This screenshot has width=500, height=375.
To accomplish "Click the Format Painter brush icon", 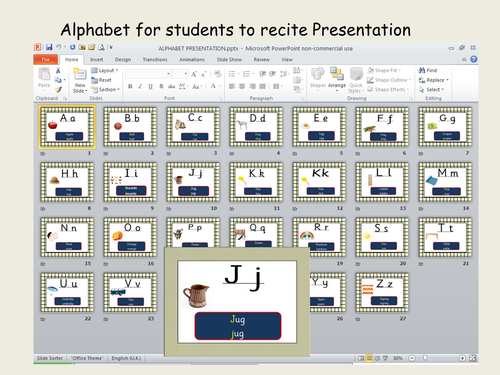I will click(x=58, y=89).
